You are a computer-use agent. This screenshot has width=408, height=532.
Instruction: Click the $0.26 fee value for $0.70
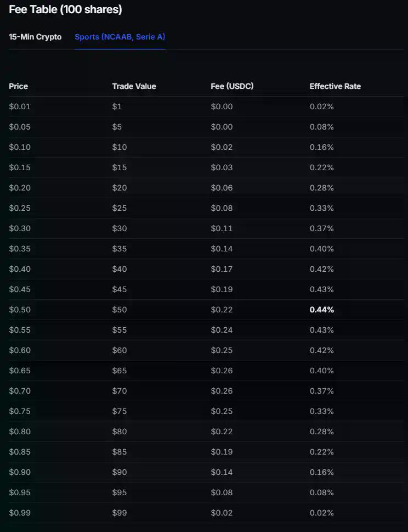[222, 391]
